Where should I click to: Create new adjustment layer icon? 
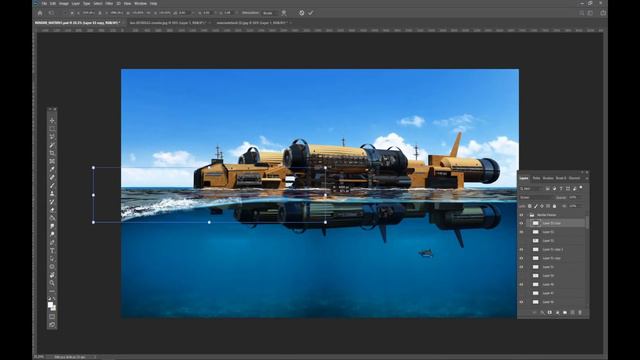click(557, 312)
